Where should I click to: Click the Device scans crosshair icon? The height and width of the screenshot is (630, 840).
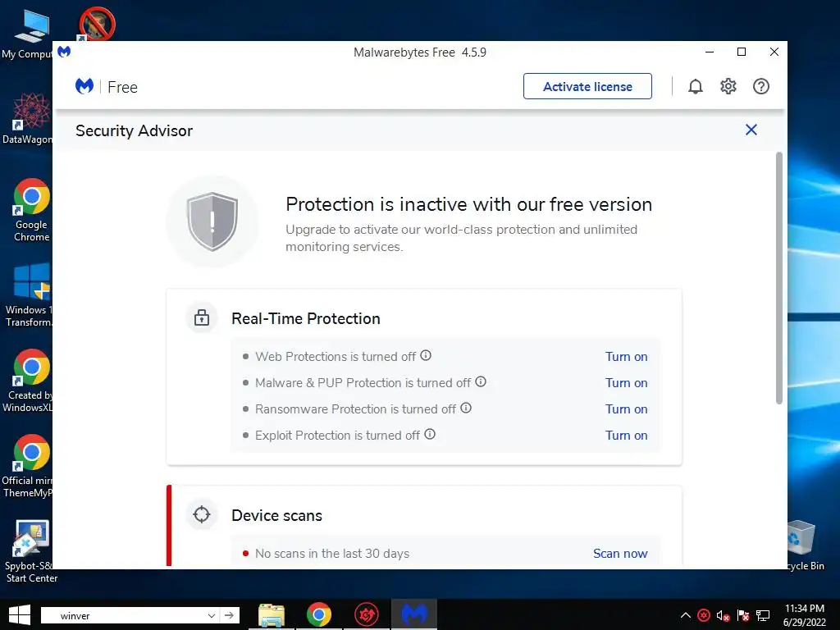click(x=202, y=514)
